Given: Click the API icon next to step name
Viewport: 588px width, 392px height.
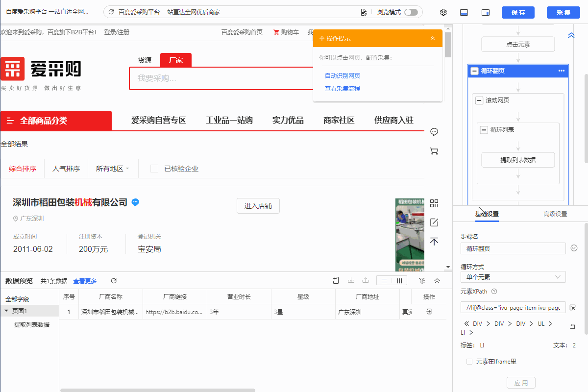Looking at the screenshot, I should pyautogui.click(x=574, y=248).
